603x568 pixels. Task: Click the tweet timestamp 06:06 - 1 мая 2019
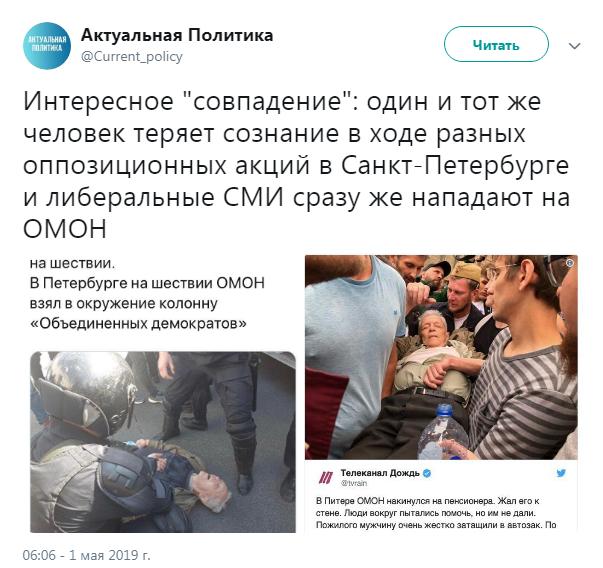(87, 555)
